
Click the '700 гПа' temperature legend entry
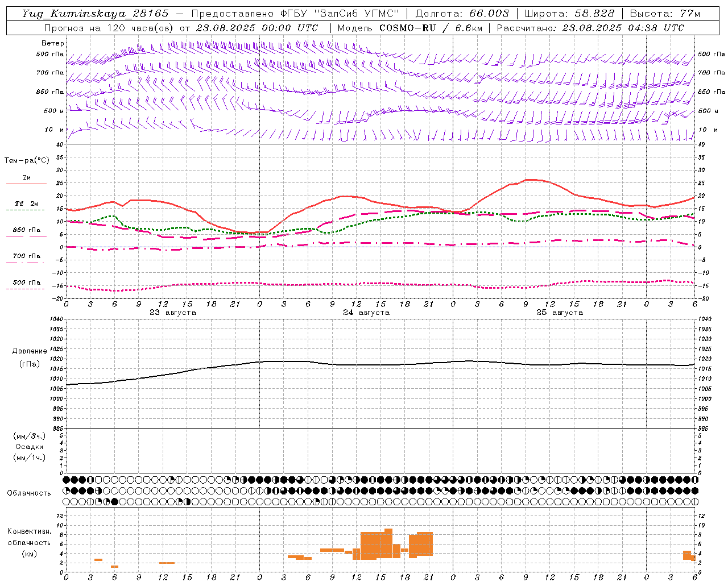coord(27,256)
